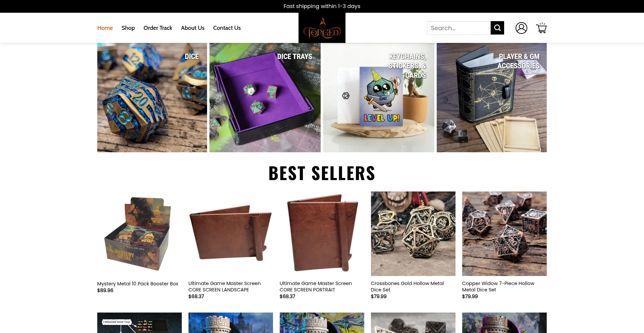Open the shopping cart icon
644x333 pixels.
coord(541,28)
